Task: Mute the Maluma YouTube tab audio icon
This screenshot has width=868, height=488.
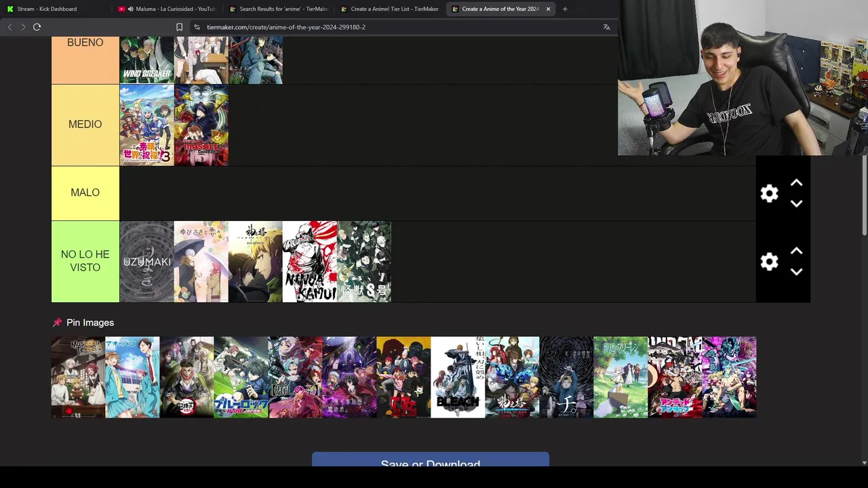Action: [x=130, y=9]
